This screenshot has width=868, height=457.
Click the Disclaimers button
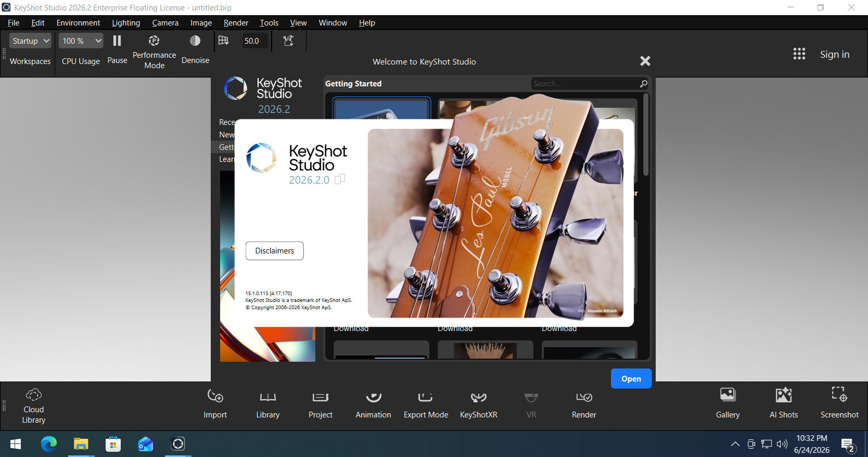click(275, 251)
